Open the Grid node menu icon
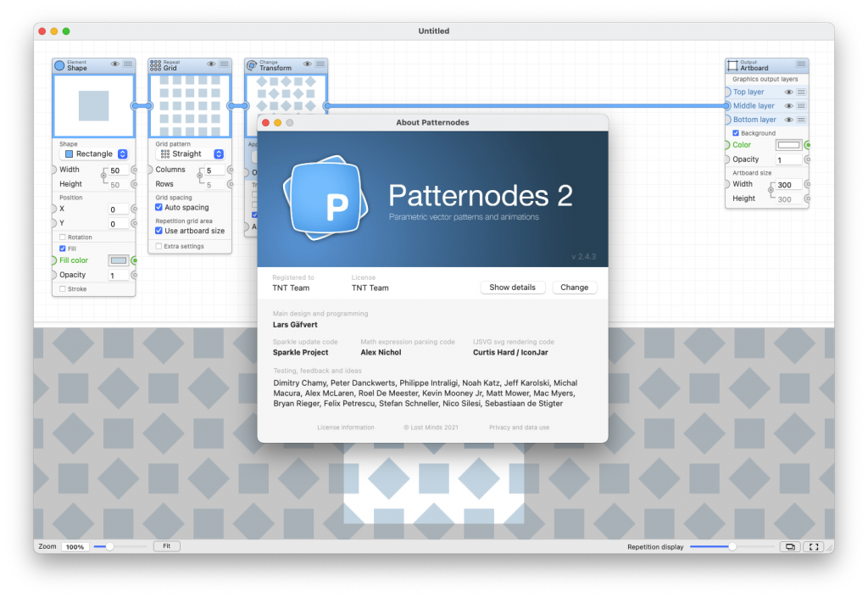This screenshot has width=868, height=598. (224, 64)
